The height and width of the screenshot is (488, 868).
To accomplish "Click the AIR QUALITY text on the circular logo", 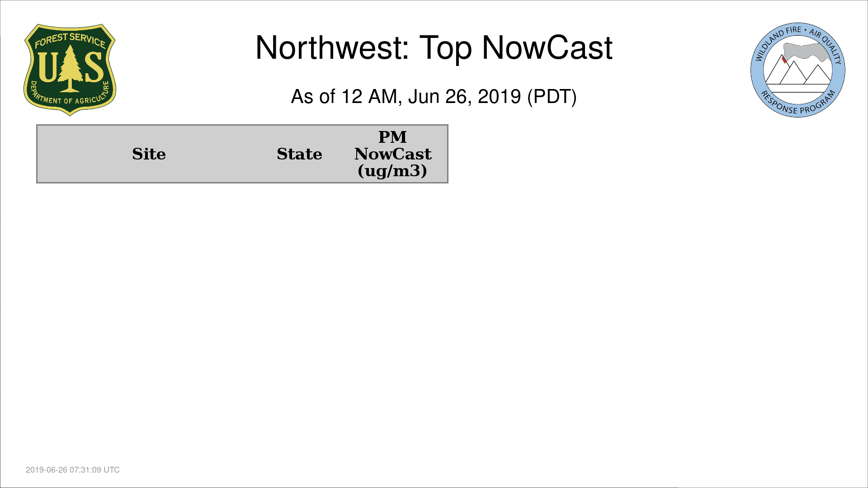I will (x=826, y=45).
